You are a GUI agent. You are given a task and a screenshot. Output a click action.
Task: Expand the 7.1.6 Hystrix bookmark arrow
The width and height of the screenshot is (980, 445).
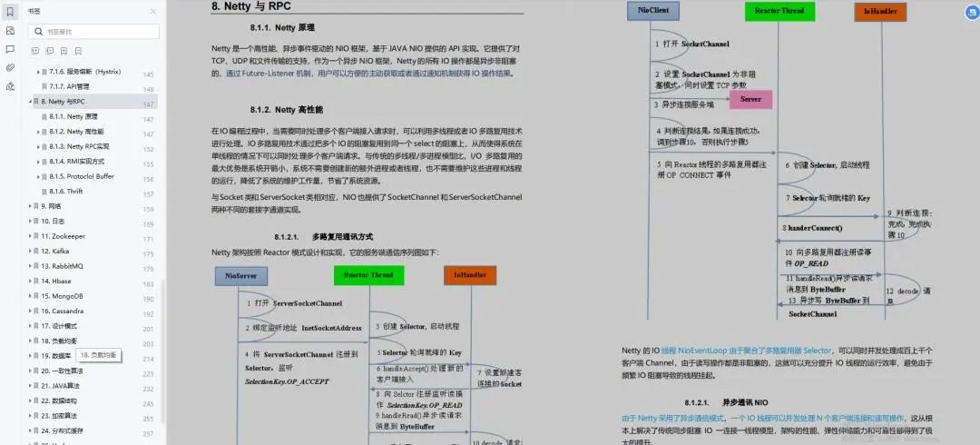point(38,72)
